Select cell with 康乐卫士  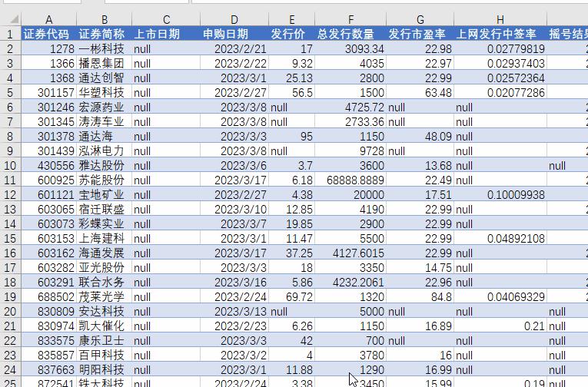pos(105,341)
